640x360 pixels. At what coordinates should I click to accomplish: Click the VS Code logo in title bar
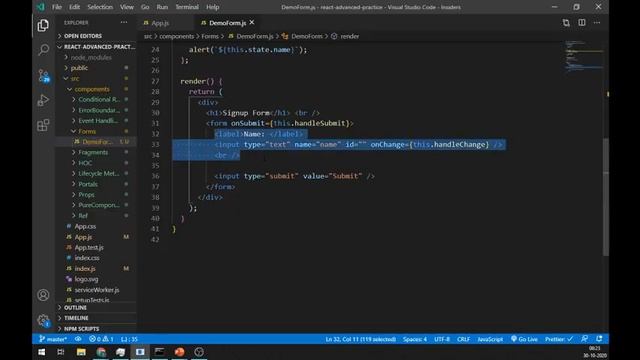point(41,7)
